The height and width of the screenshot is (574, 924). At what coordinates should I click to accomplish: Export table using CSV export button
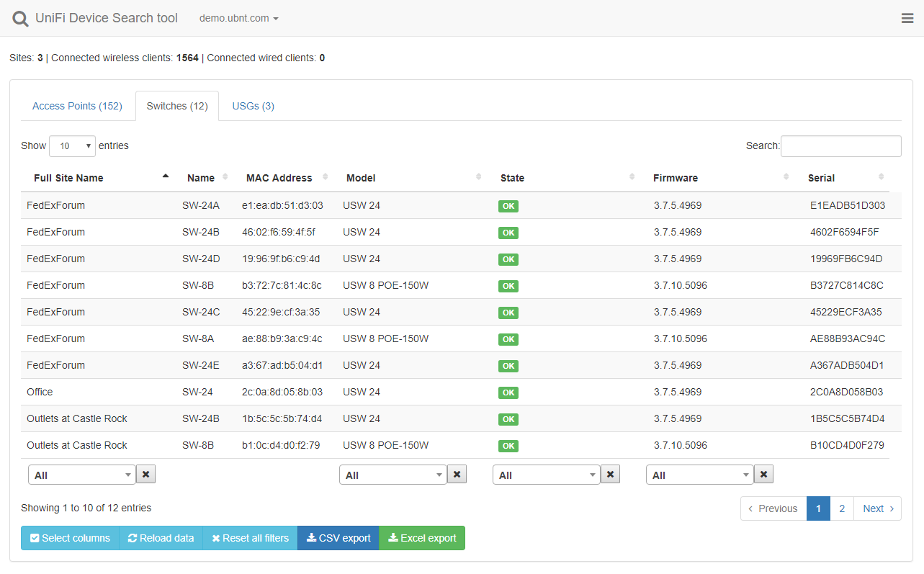tap(338, 538)
